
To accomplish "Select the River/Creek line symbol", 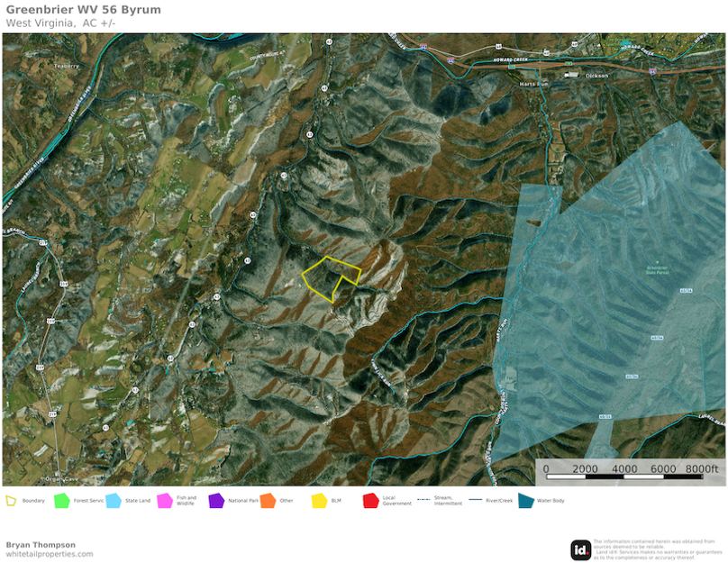I will pyautogui.click(x=475, y=501).
